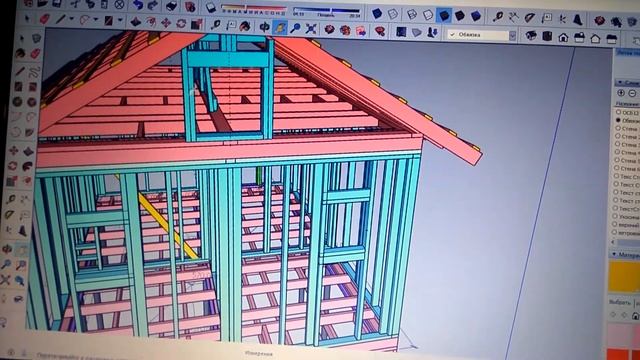Switch to Front view house icon
Image resolution: width=640 pixels, height=360 pixels.
click(x=563, y=37)
